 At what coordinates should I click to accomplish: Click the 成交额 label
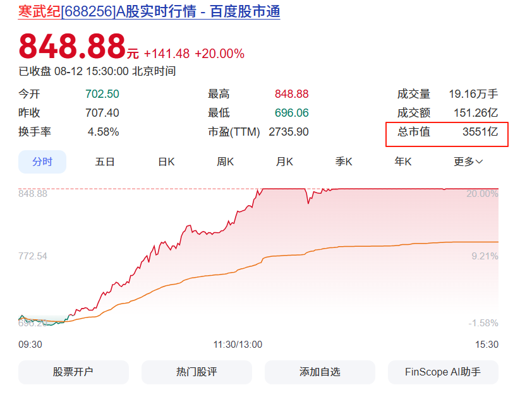414,113
